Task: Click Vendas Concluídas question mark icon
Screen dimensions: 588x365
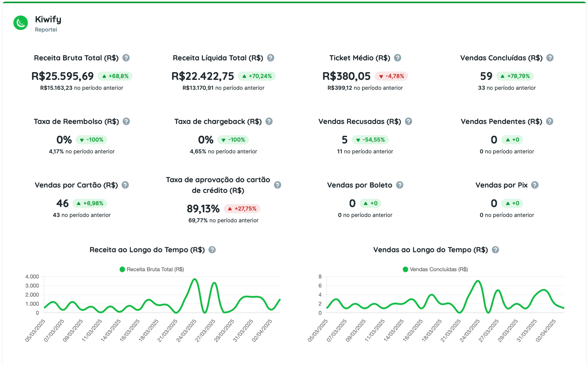Action: [x=550, y=58]
